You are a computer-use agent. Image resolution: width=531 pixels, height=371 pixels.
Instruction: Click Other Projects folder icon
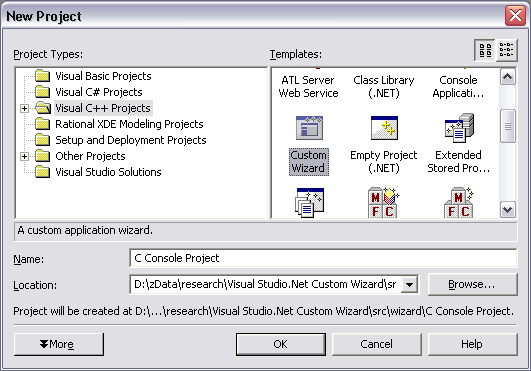43,156
